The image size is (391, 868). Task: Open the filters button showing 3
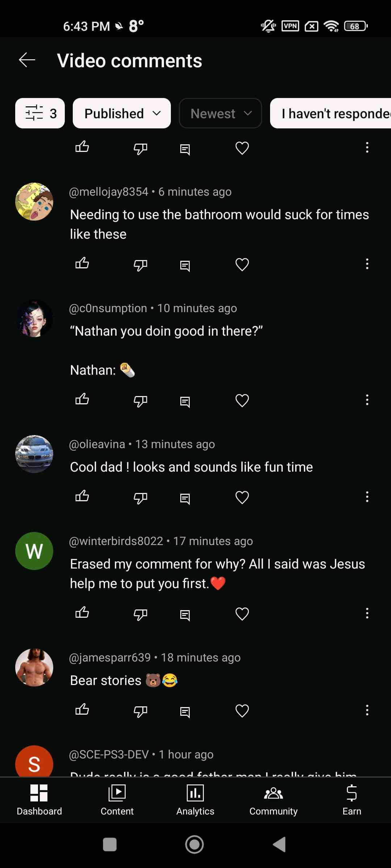pyautogui.click(x=40, y=113)
